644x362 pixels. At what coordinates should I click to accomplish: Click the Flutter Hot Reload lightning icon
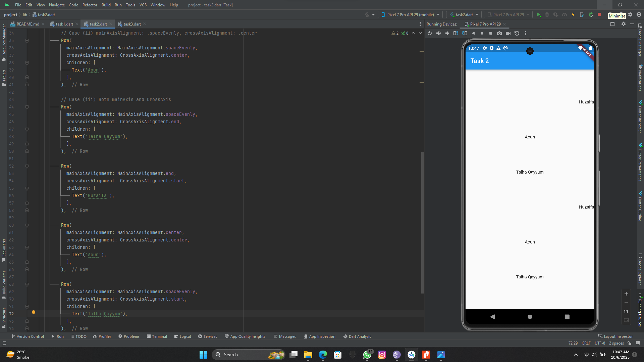(x=573, y=15)
